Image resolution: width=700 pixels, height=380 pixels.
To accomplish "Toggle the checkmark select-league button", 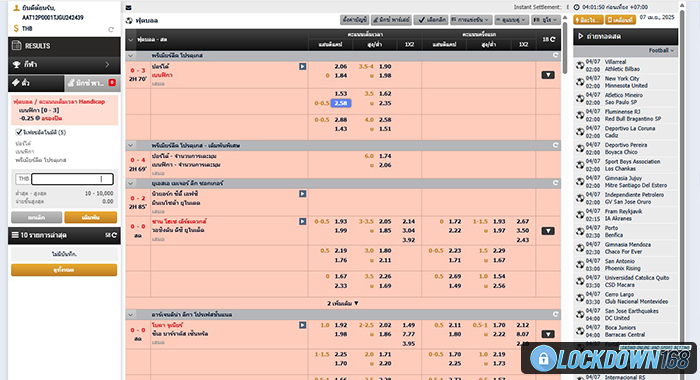I will (430, 20).
